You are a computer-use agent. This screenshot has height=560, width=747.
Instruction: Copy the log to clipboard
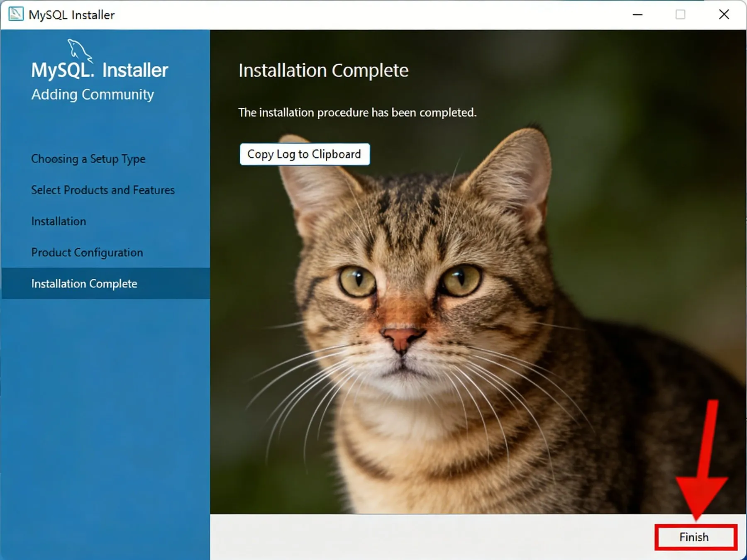tap(305, 154)
